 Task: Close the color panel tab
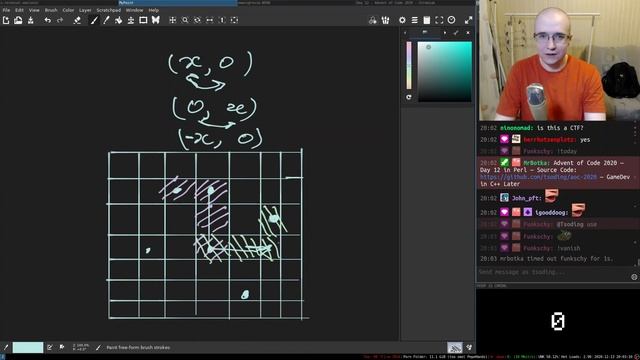pos(468,33)
